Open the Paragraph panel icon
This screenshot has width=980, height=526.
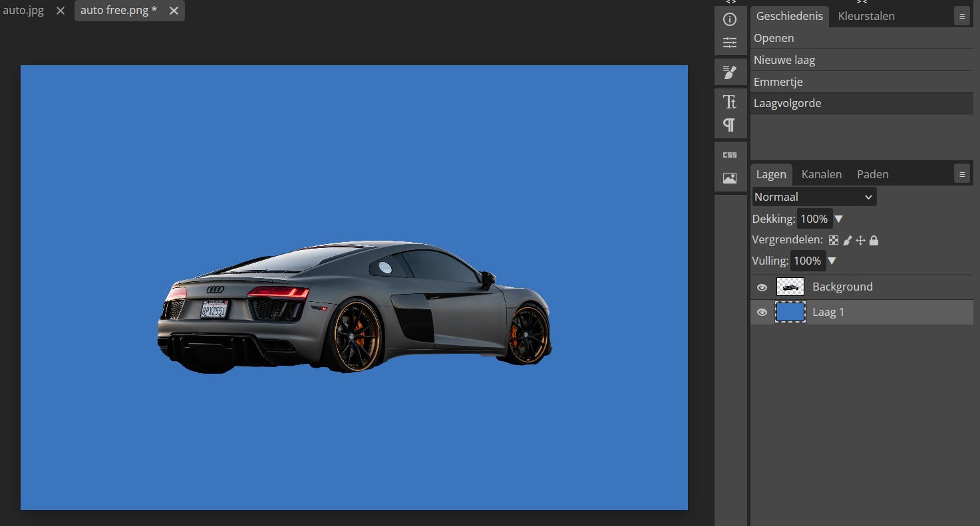pyautogui.click(x=730, y=125)
